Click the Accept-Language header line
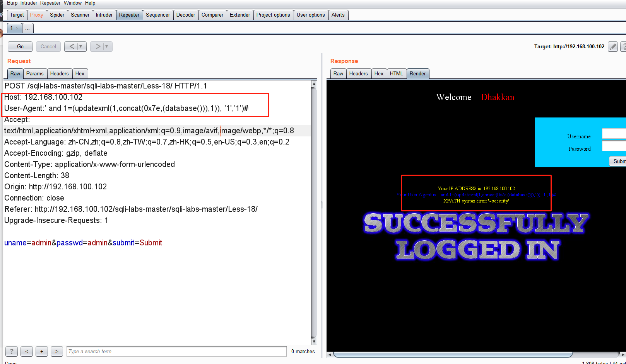 click(x=147, y=142)
